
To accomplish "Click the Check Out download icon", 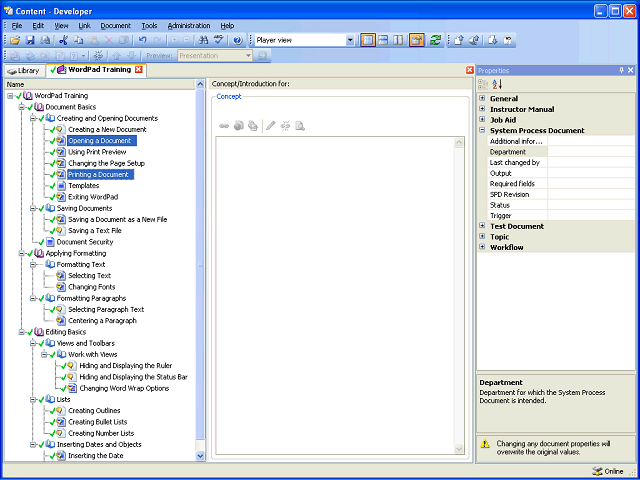I will (x=493, y=40).
